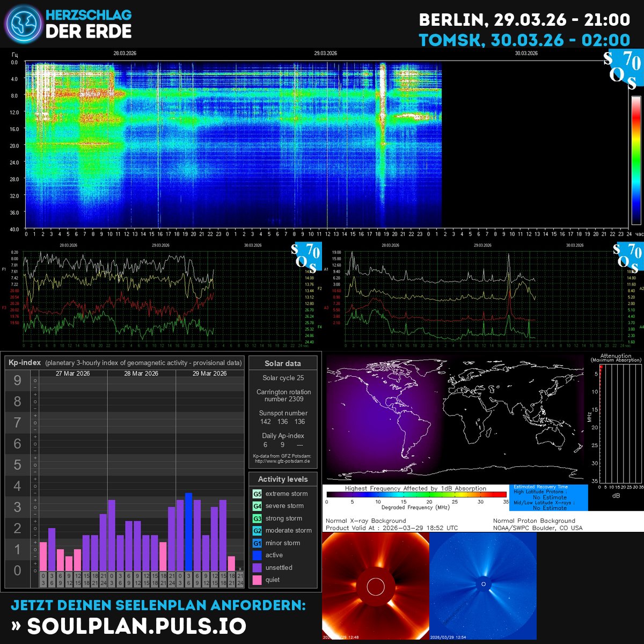The width and height of the screenshot is (644, 644).
Task: Click the SOS 70 logo on the amplitude chart
Action: pos(628,256)
